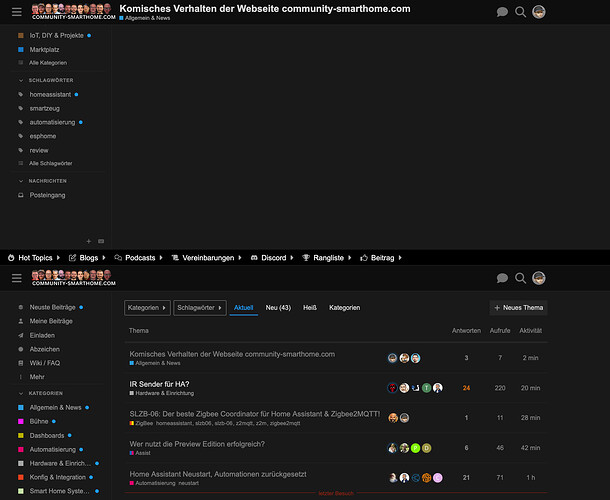Collapse the Nachrichten sidebar section

coord(43,181)
